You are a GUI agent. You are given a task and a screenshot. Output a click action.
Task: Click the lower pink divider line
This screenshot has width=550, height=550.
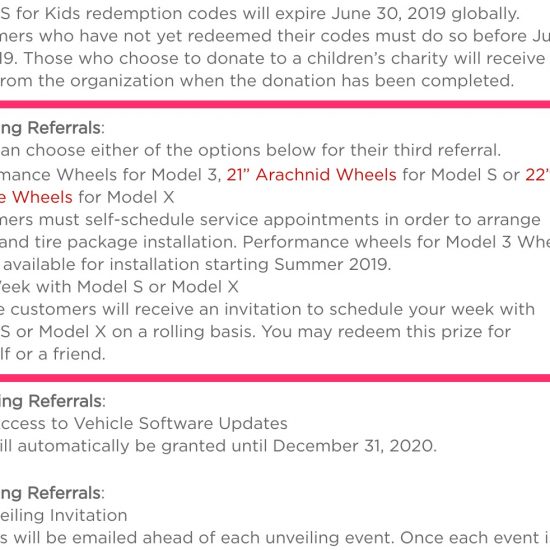275,378
